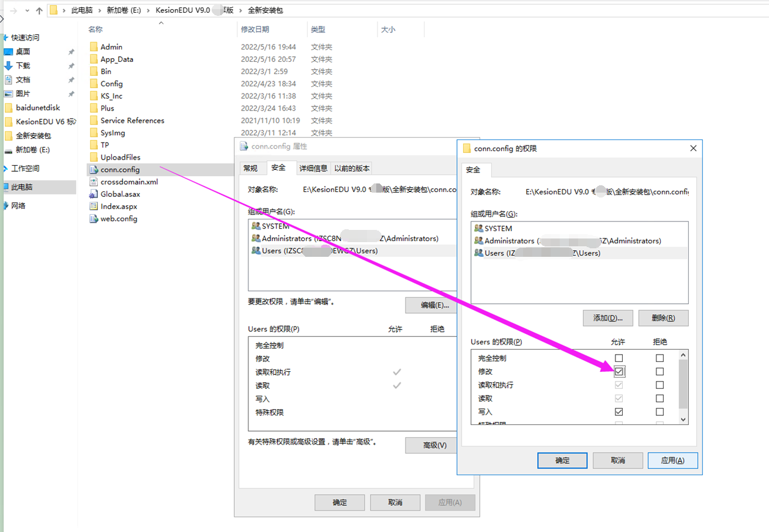
Task: Open Downloads (下载) in quick access
Action: (23, 65)
